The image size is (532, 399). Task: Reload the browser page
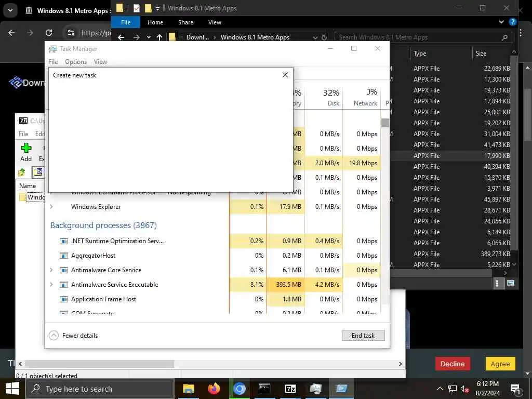pos(49,33)
